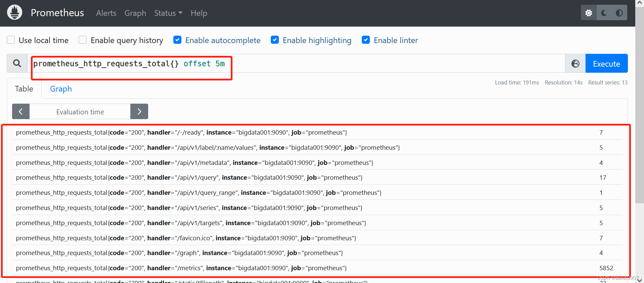Switch to light theme sun icon
The image size is (644, 283).
(x=589, y=13)
